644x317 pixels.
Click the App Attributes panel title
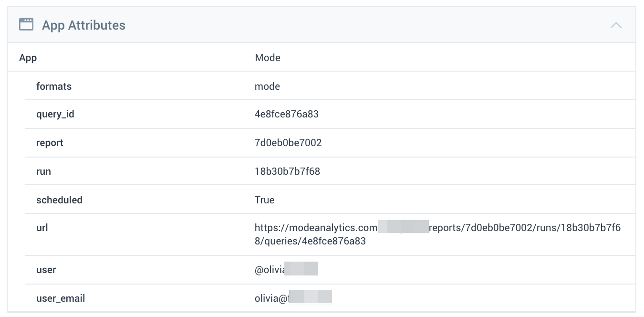click(83, 25)
